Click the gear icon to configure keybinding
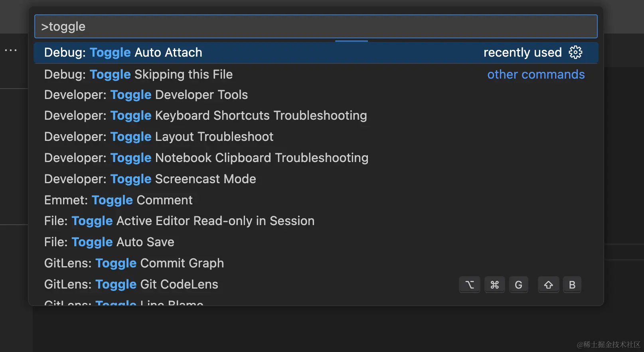This screenshot has width=644, height=352. pos(575,52)
